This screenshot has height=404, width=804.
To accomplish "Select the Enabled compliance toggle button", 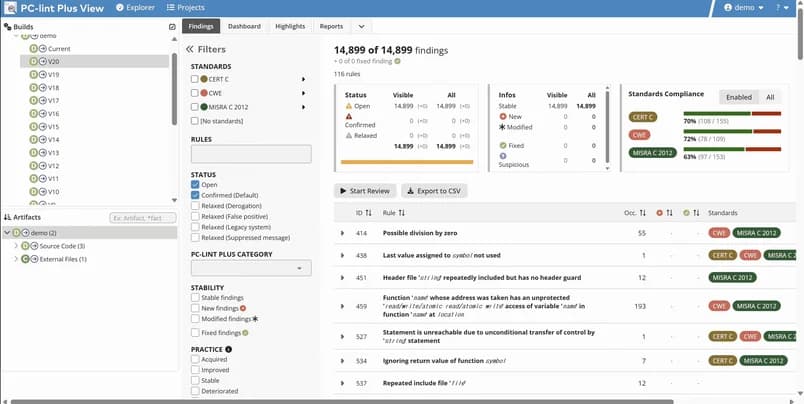I will 739,97.
